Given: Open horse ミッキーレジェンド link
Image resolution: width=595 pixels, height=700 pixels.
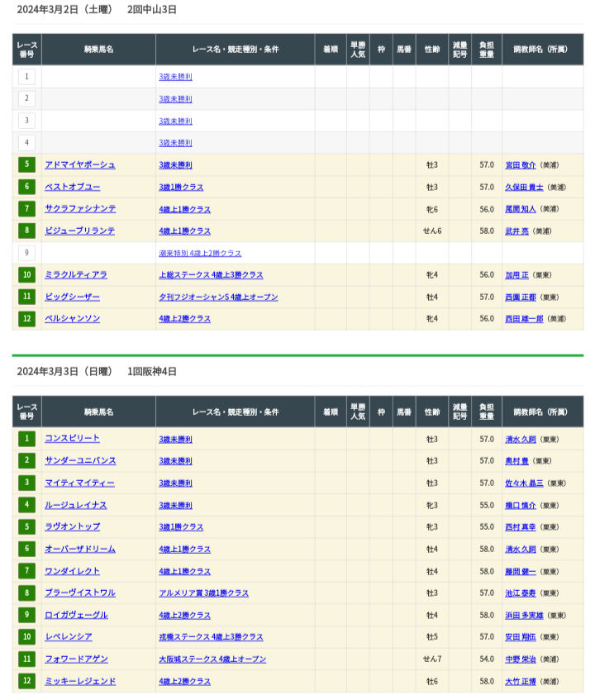Looking at the screenshot, I should pos(80,681).
